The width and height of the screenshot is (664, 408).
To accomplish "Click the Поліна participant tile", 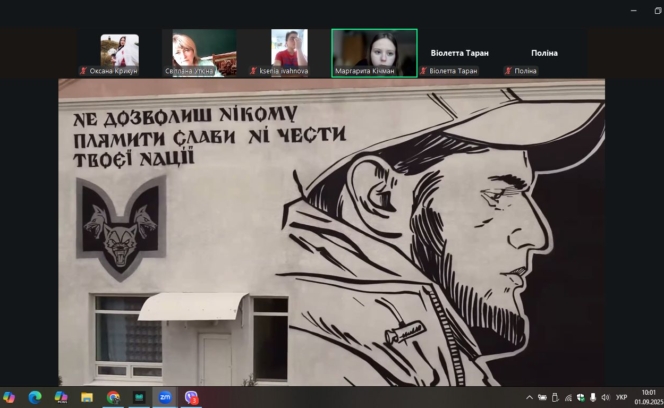I will (x=544, y=53).
